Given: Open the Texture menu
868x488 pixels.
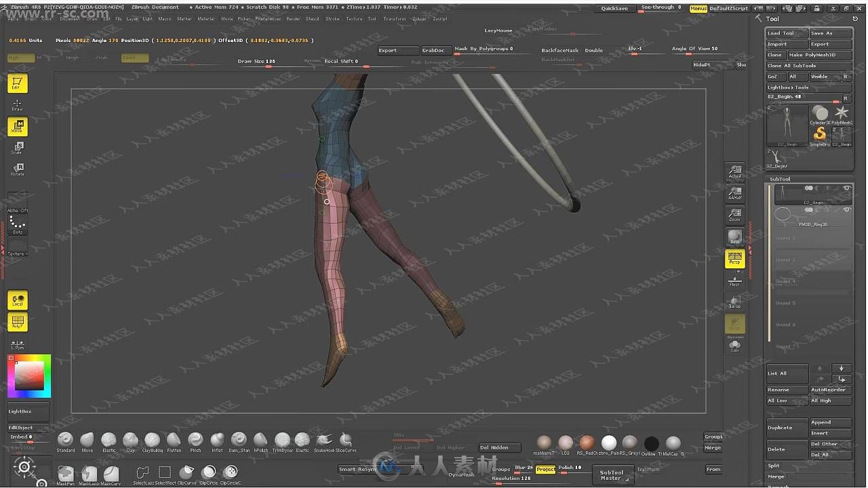Looking at the screenshot, I should pos(354,19).
